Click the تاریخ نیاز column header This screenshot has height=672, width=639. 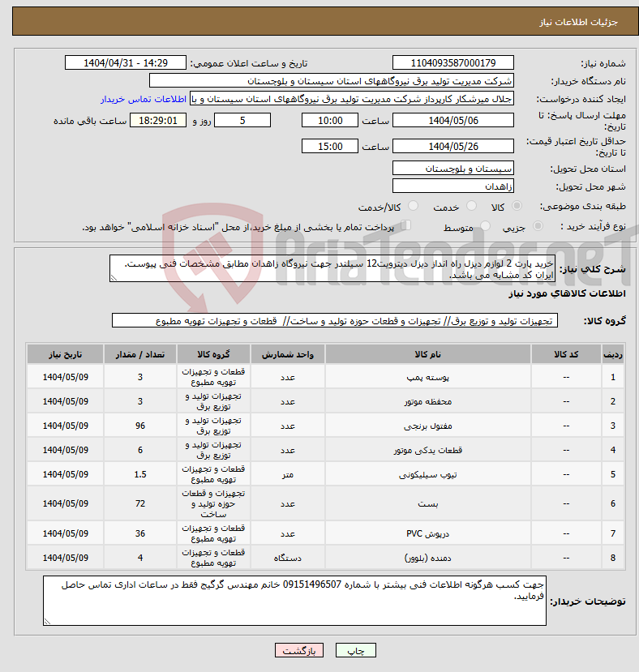point(65,354)
